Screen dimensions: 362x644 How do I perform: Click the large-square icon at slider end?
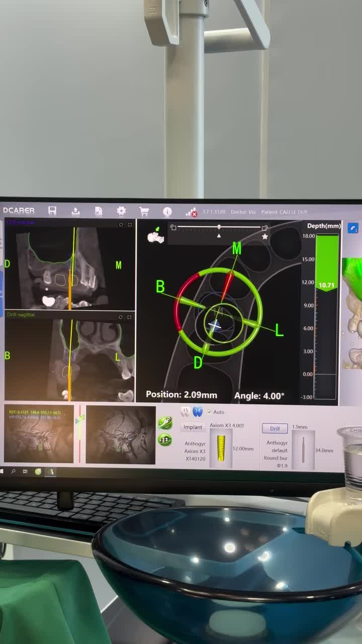point(264,228)
